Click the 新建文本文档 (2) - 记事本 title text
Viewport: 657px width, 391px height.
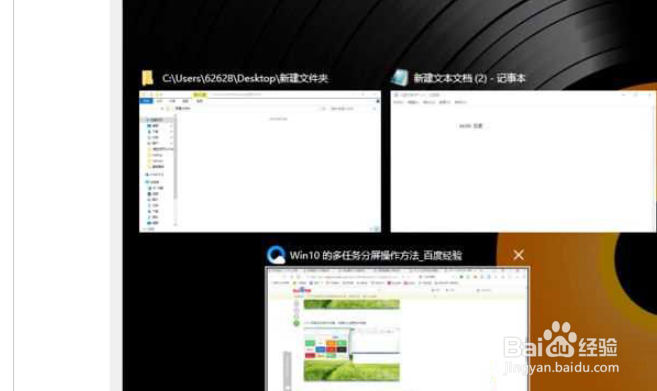[469, 78]
